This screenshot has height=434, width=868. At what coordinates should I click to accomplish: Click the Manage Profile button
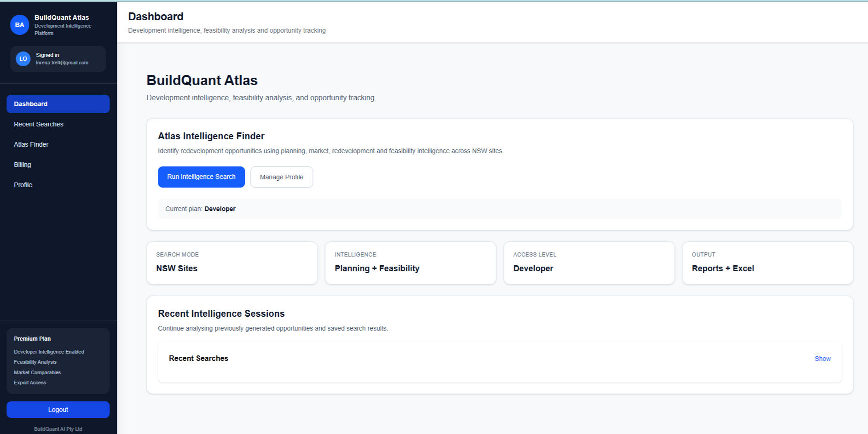pos(282,177)
